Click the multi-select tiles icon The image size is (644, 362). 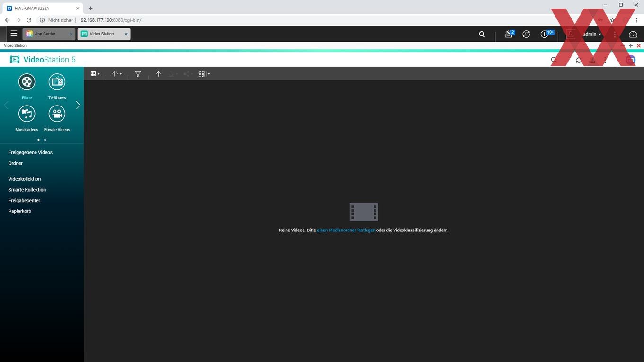tap(201, 74)
